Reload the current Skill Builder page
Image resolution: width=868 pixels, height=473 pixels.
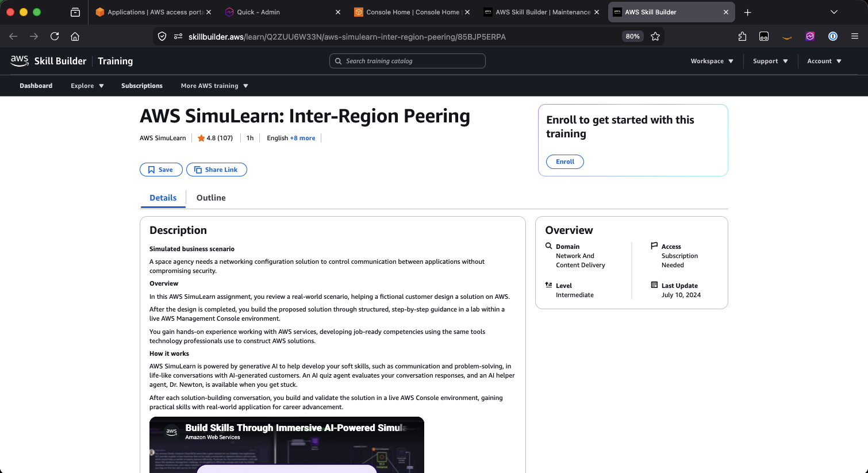click(x=55, y=36)
